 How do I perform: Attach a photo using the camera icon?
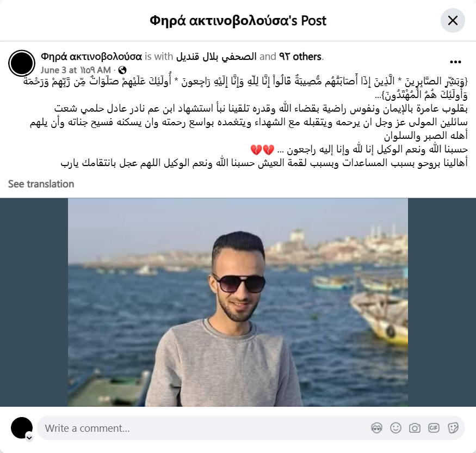pyautogui.click(x=415, y=428)
